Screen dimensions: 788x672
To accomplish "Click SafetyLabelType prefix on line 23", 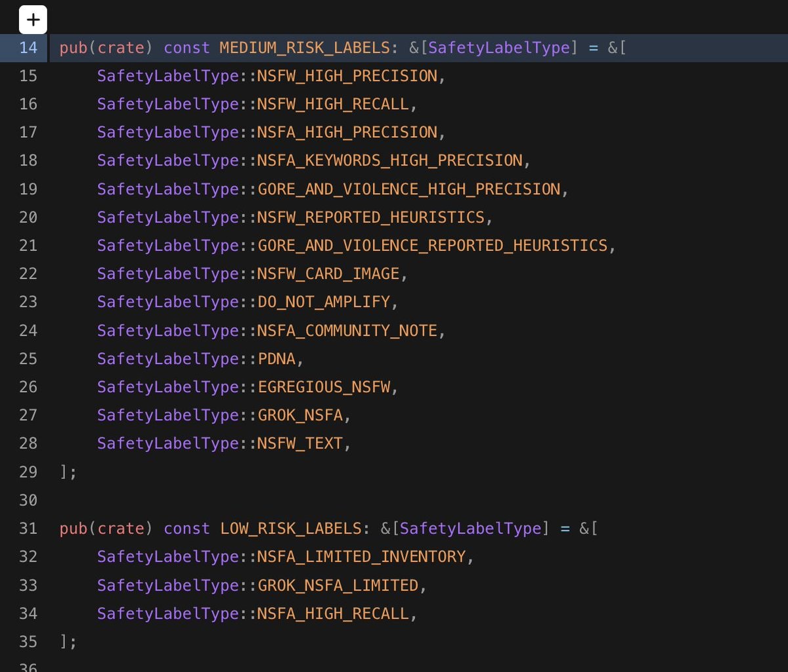I will [168, 302].
